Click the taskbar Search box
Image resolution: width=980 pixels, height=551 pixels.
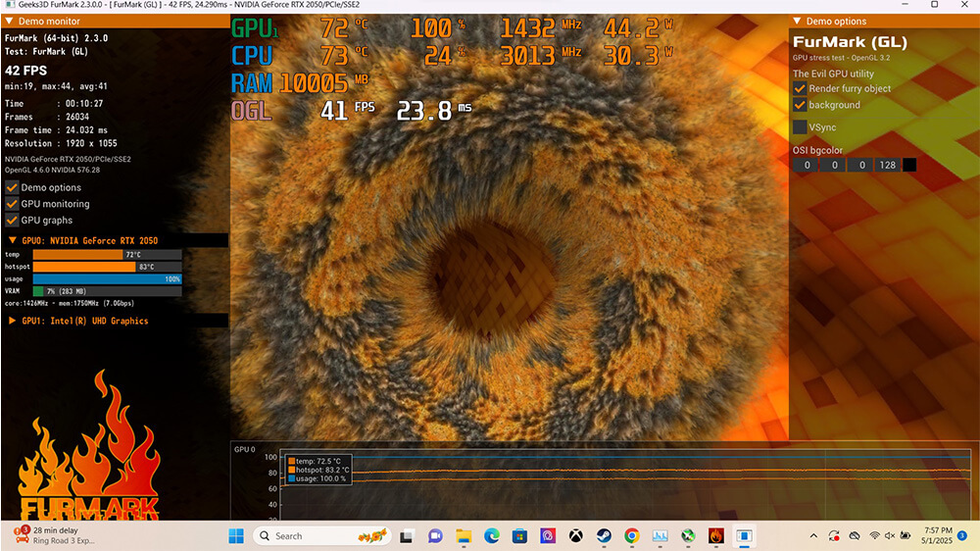pos(321,536)
